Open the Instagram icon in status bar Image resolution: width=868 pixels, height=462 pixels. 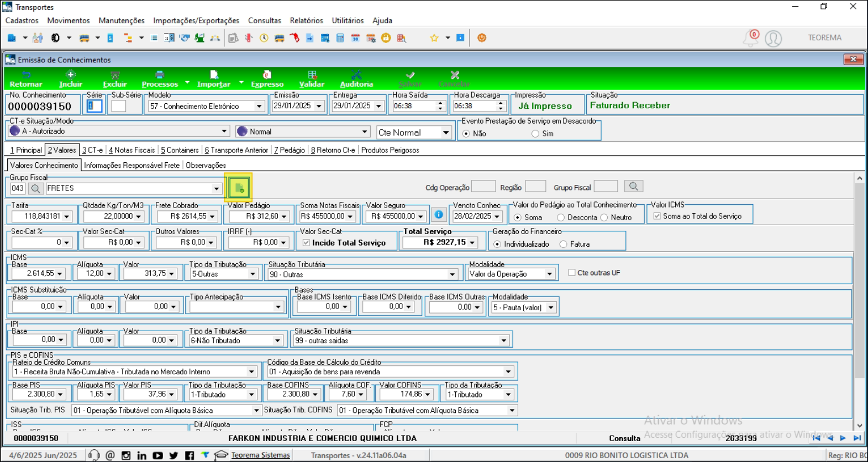tap(126, 455)
